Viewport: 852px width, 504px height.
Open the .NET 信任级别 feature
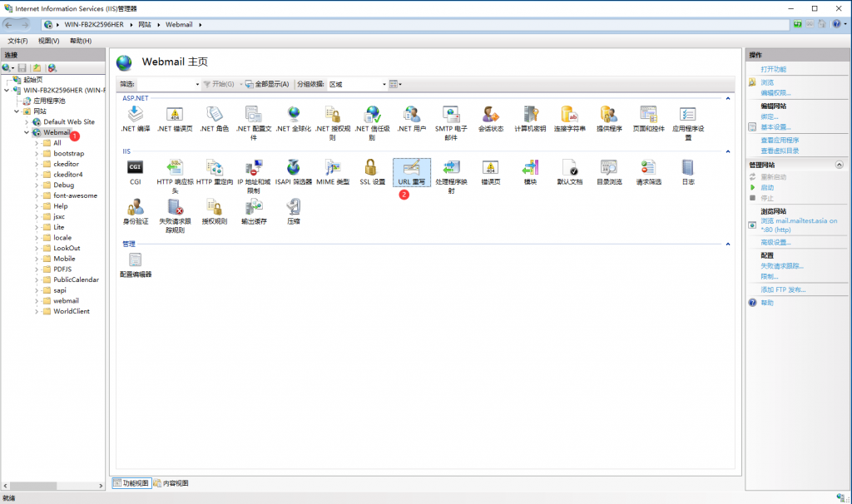pyautogui.click(x=372, y=123)
